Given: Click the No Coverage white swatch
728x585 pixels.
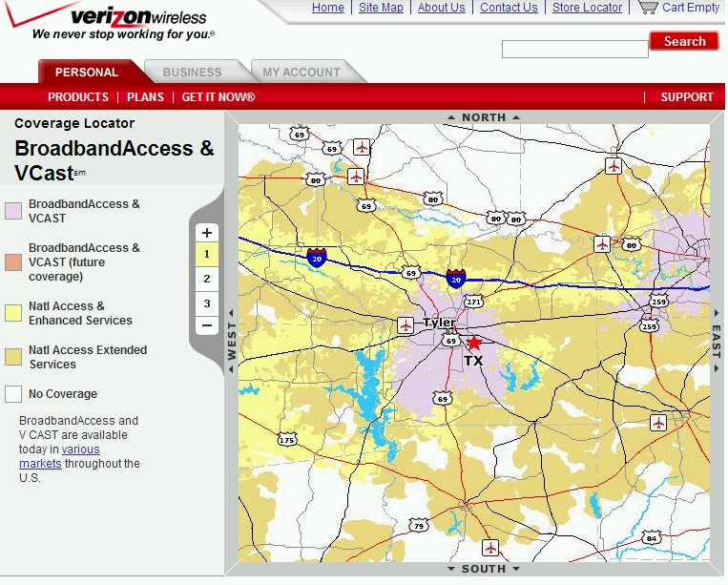Looking at the screenshot, I should coord(13,394).
